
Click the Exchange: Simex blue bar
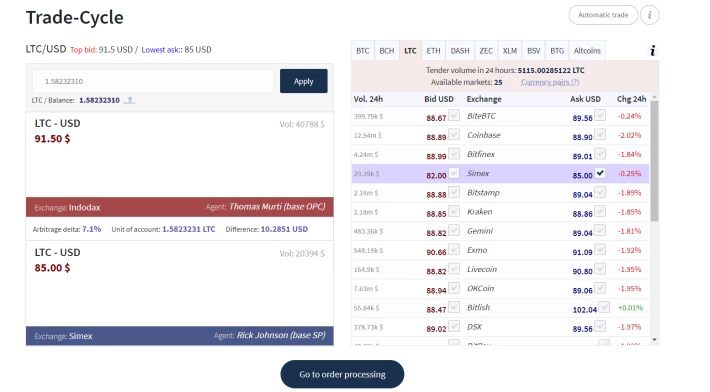coord(180,336)
